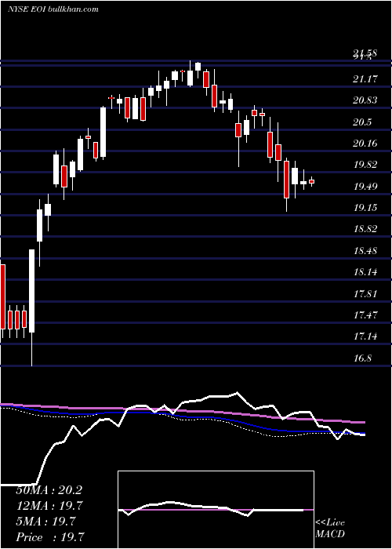This screenshot has width=392, height=549.
Task: Click the 50MA : 20.2 readout
Action: (49, 490)
